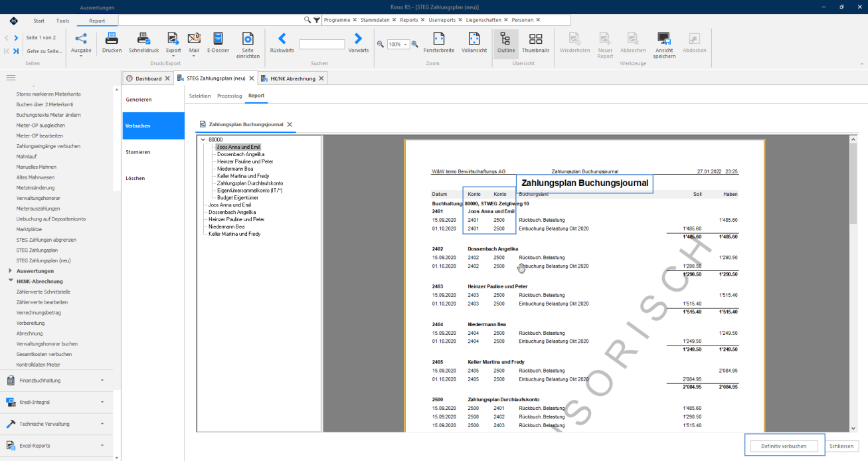Fit report to Fensterbreite

click(x=439, y=43)
